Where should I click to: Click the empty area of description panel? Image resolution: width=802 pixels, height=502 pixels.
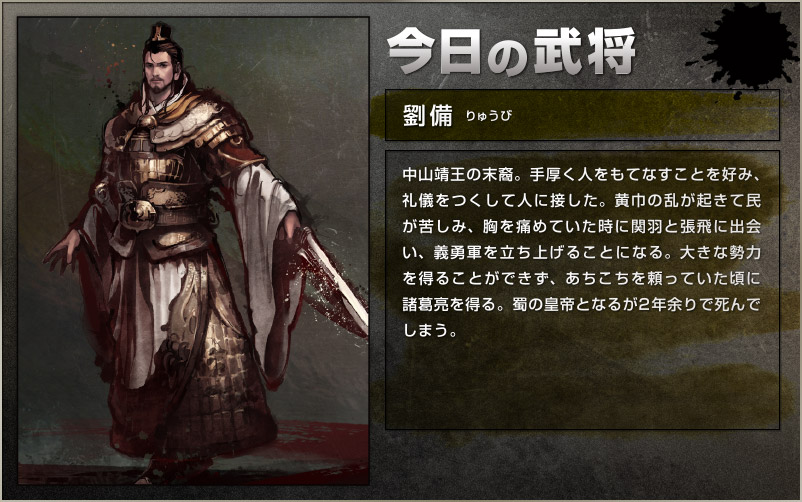click(x=582, y=384)
